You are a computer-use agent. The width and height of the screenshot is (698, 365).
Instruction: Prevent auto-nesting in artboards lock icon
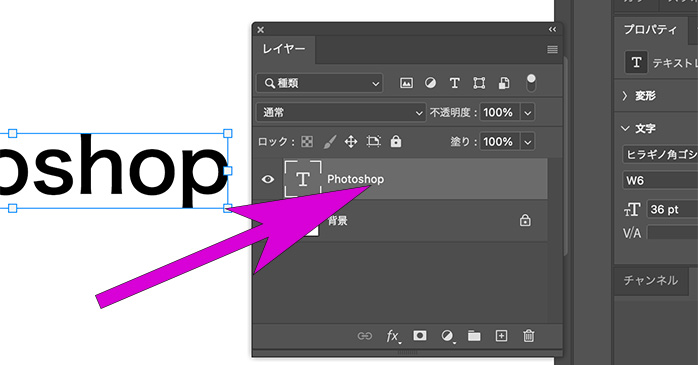pyautogui.click(x=373, y=142)
